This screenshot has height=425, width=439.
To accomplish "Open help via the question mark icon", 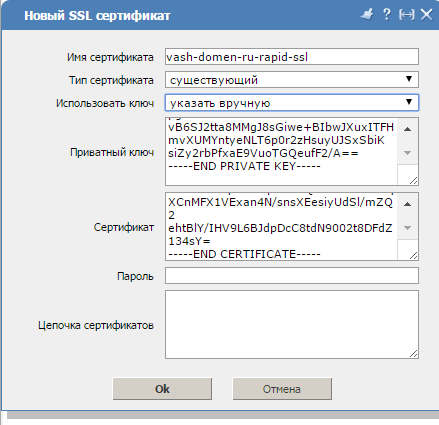I will (x=387, y=14).
